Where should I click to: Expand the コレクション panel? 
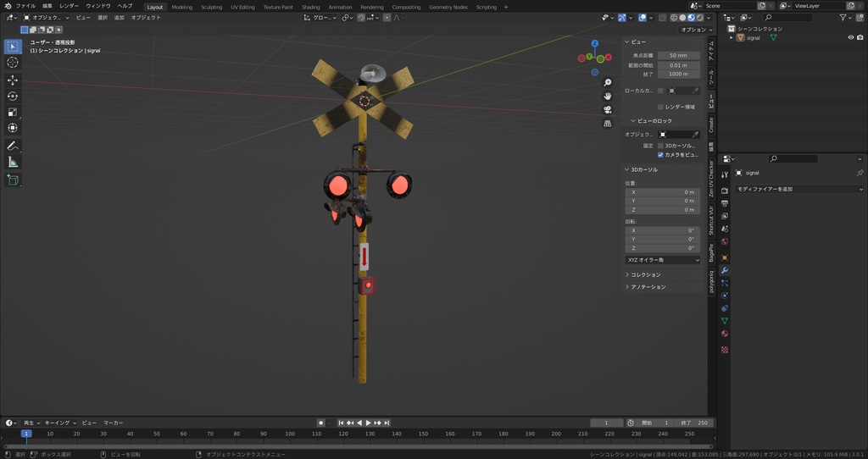pyautogui.click(x=646, y=274)
